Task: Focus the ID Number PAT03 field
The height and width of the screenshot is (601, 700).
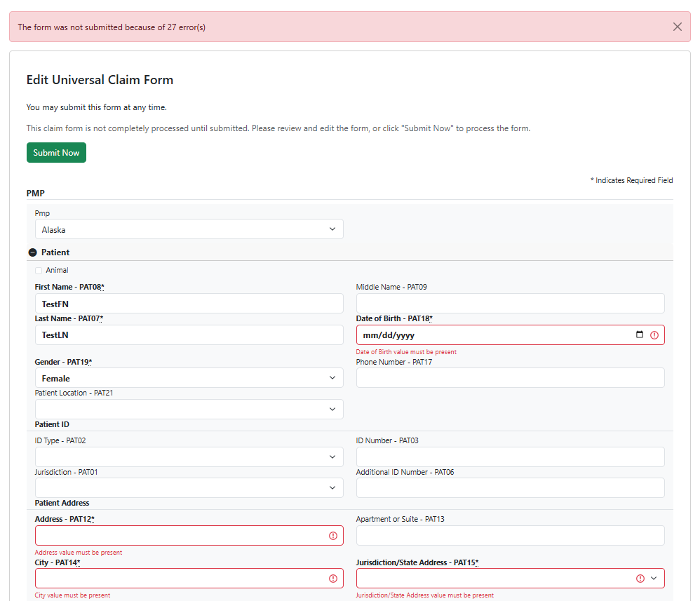Action: pos(510,457)
